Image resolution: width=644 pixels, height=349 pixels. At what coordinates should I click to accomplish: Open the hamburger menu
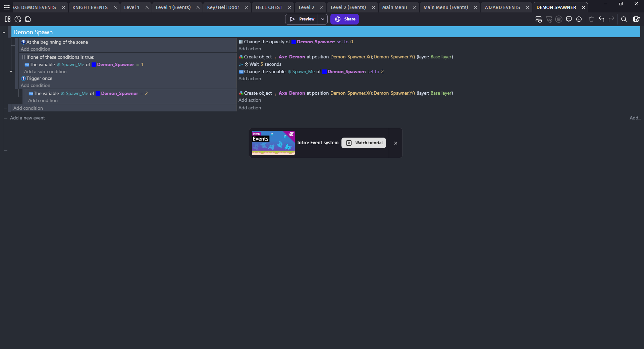pyautogui.click(x=6, y=7)
